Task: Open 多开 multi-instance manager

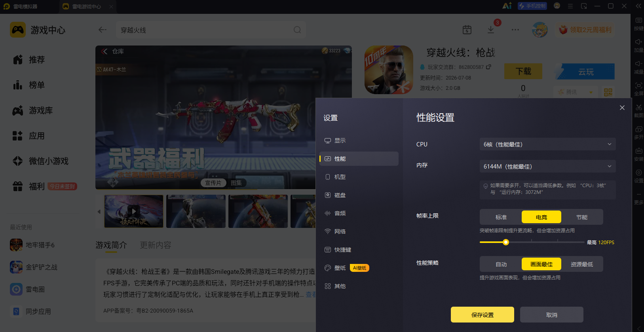Action: click(x=638, y=133)
